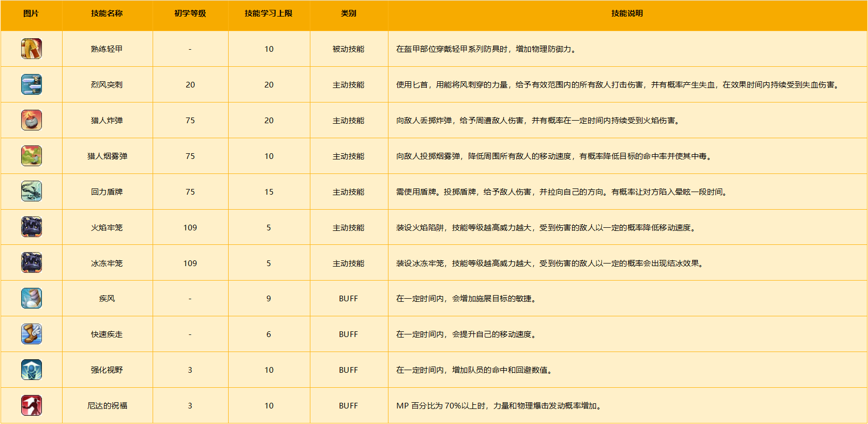Image resolution: width=868 pixels, height=424 pixels.
Task: Click the 技能学习上限 column header
Action: coord(268,13)
